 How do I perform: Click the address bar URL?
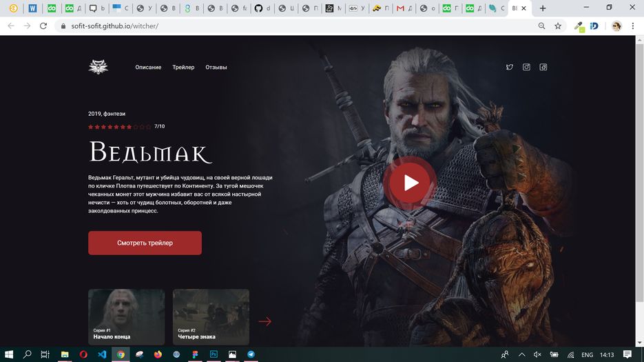coord(114,26)
